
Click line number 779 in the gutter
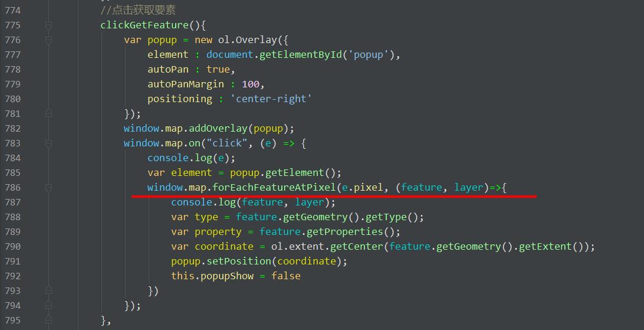[13, 84]
